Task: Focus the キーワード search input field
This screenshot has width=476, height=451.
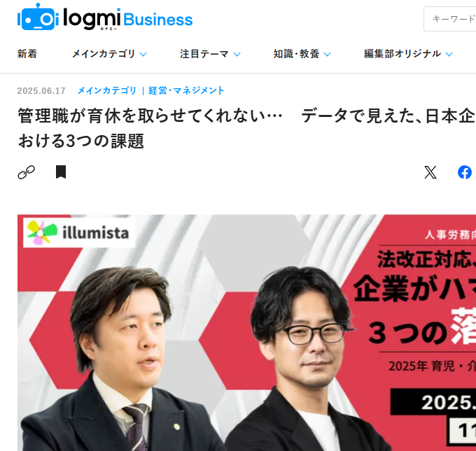Action: [x=450, y=19]
